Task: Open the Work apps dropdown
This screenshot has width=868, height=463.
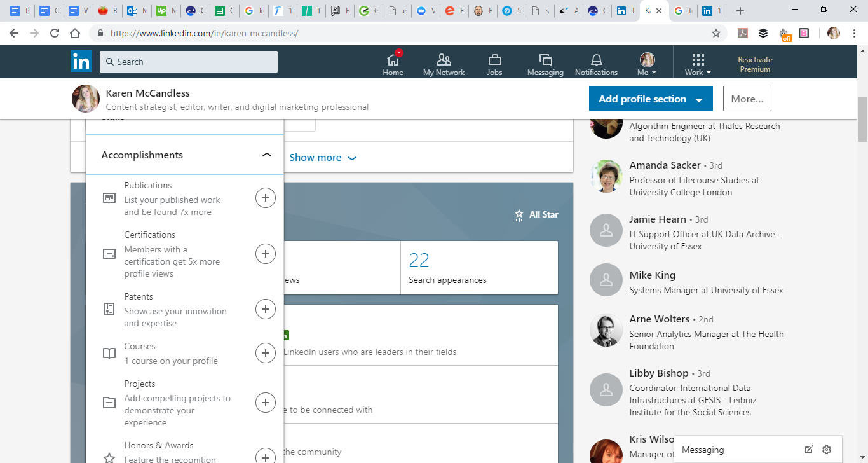Action: click(698, 64)
